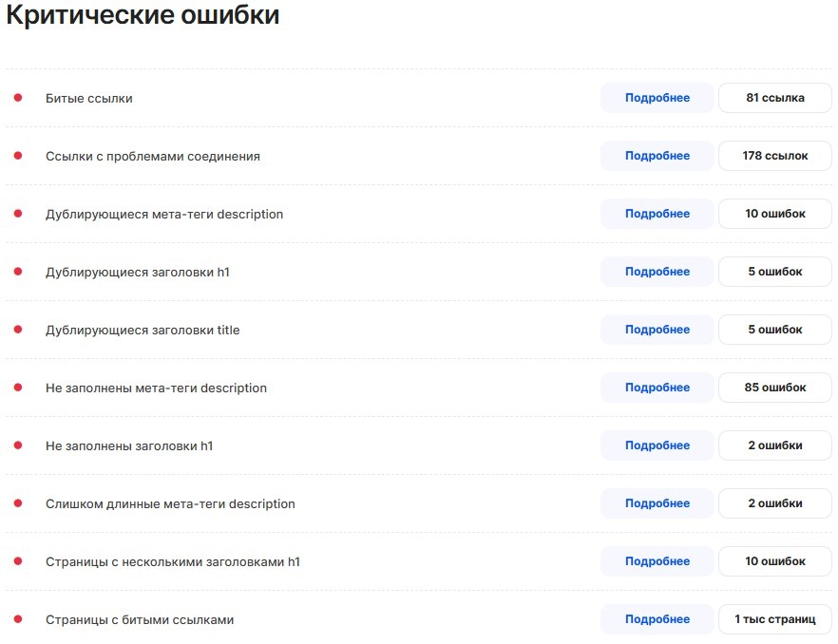This screenshot has width=838, height=644.
Task: Open Подробнее for Страницы с несколькими заголовками h1
Action: point(657,561)
